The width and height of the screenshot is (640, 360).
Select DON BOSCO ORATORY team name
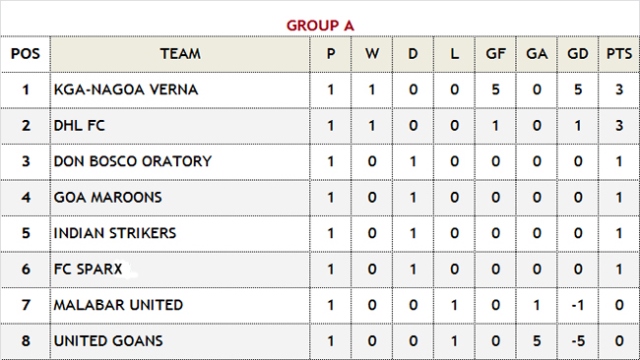click(133, 161)
